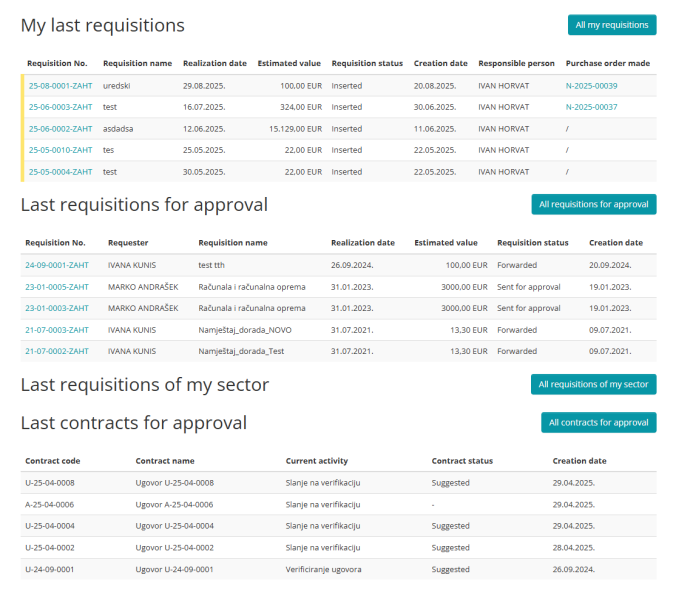Open purchase order N-2025-00039
Image resolution: width=673 pixels, height=597 pixels.
pyautogui.click(x=591, y=86)
